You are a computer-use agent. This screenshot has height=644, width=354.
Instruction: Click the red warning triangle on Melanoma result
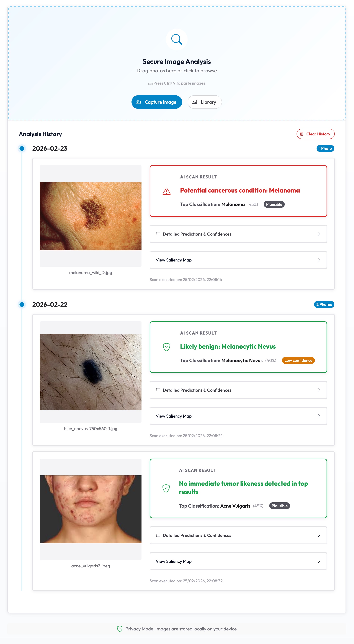click(167, 191)
